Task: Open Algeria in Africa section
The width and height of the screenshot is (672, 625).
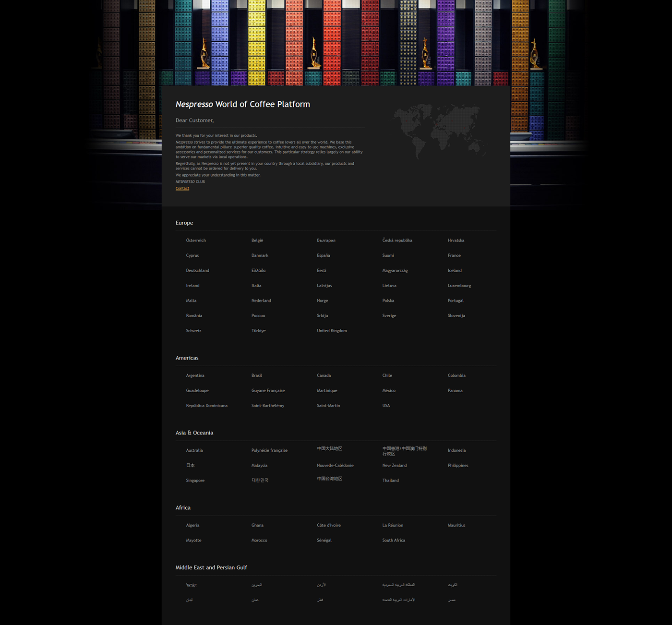Action: (x=193, y=526)
